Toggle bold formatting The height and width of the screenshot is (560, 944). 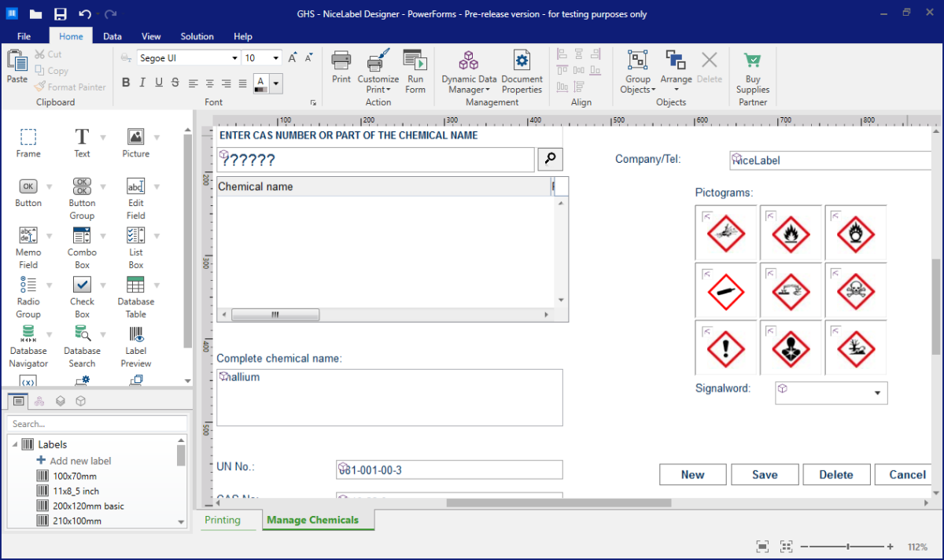(126, 82)
